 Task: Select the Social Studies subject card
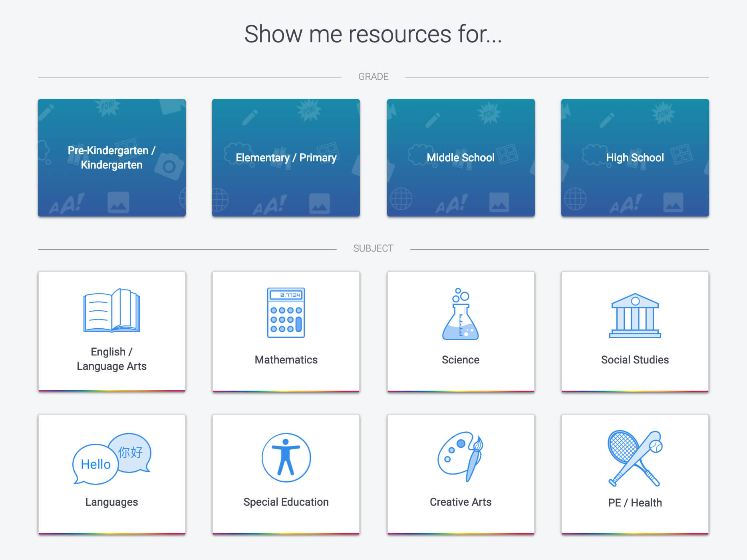(x=635, y=332)
